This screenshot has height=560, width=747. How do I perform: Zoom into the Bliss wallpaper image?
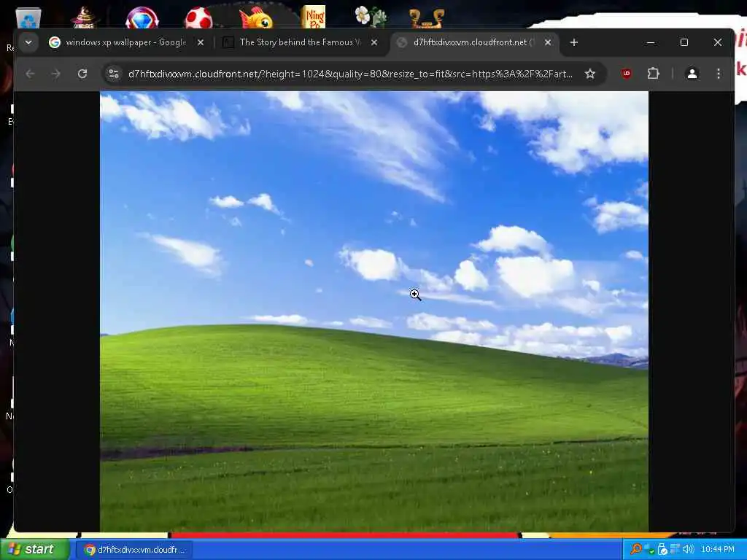tap(374, 311)
